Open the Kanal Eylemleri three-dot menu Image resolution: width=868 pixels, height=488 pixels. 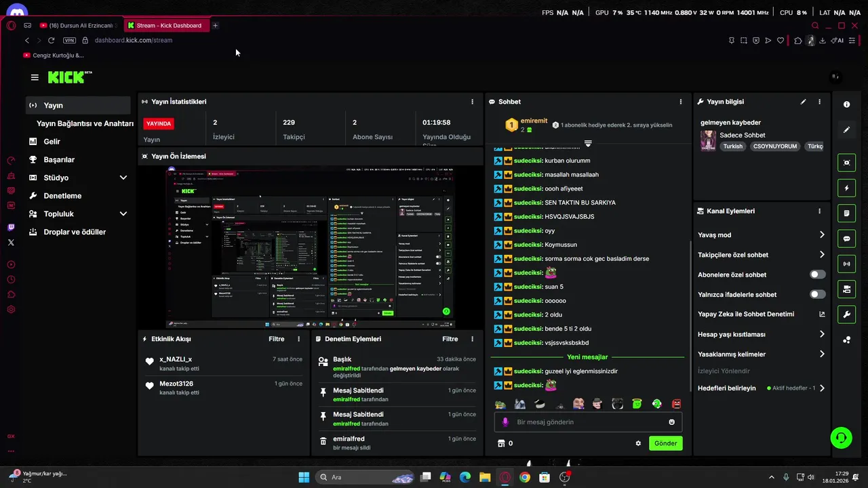[x=819, y=211]
